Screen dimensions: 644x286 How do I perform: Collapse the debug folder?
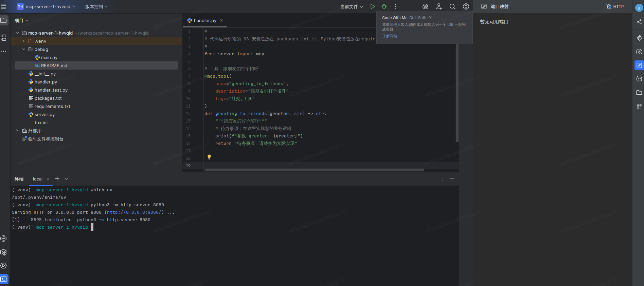coord(23,49)
